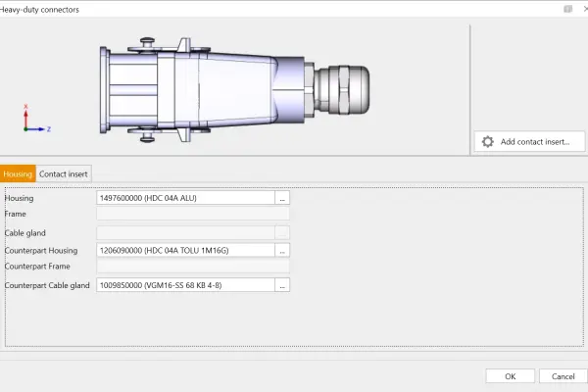This screenshot has height=392, width=588.
Task: Click the empty Counterpart Frame field
Action: click(193, 267)
